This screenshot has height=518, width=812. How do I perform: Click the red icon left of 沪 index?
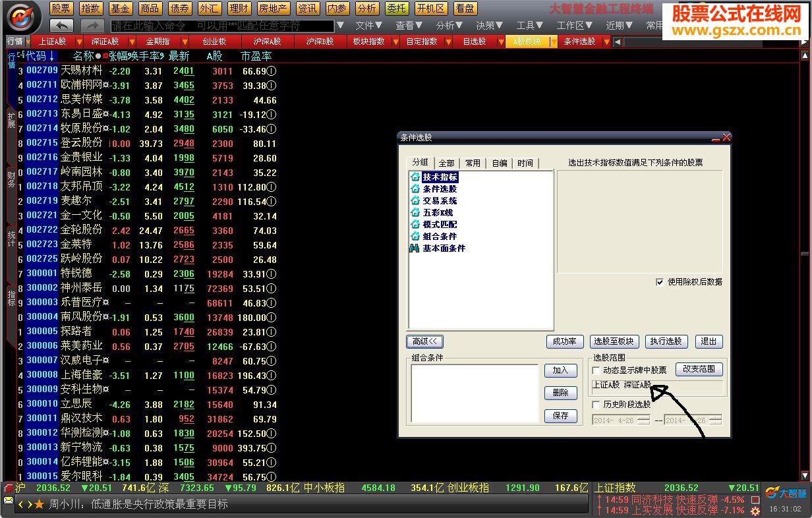tap(9, 488)
